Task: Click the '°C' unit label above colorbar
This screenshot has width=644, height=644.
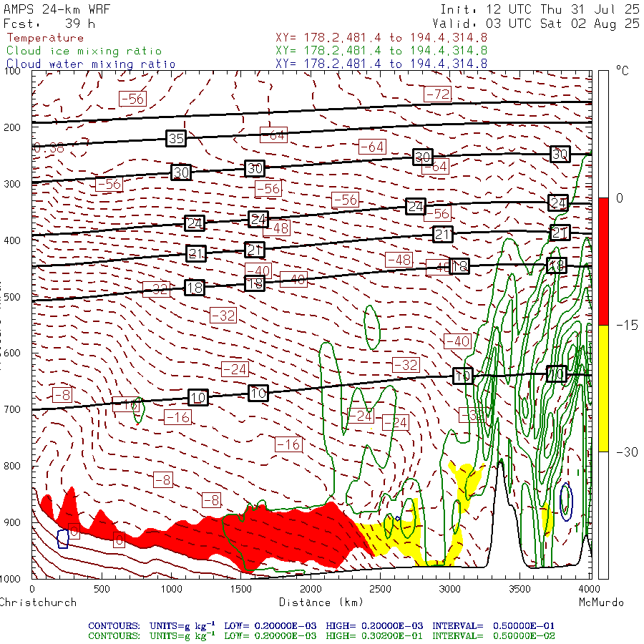Action: (x=623, y=71)
